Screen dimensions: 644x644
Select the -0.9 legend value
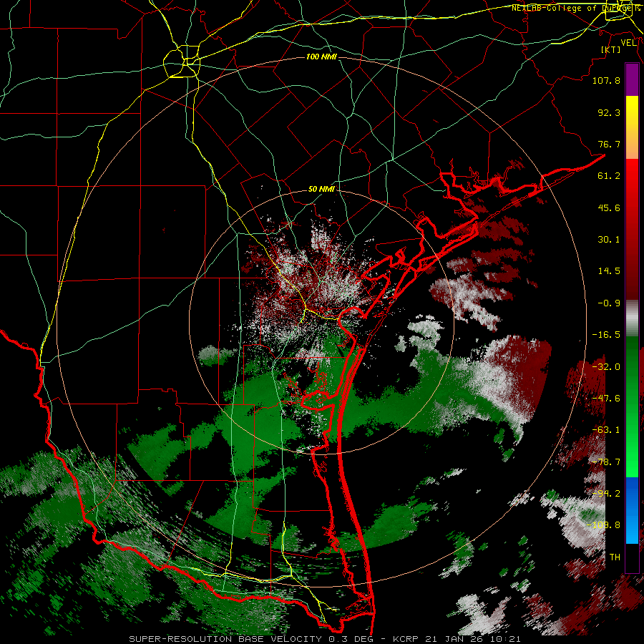pos(609,303)
